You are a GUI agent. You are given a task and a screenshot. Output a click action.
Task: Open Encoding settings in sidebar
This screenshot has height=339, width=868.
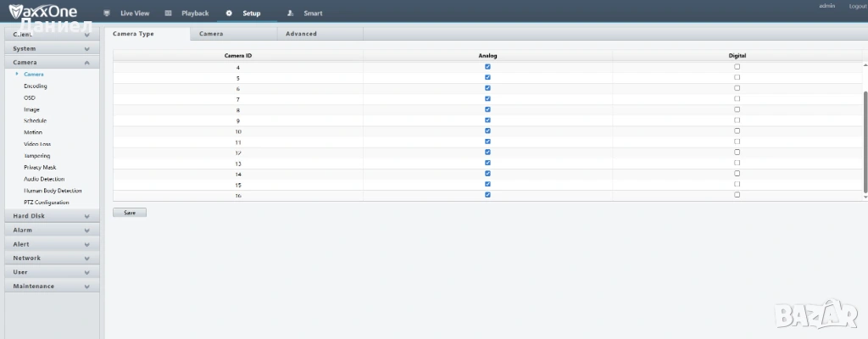36,86
